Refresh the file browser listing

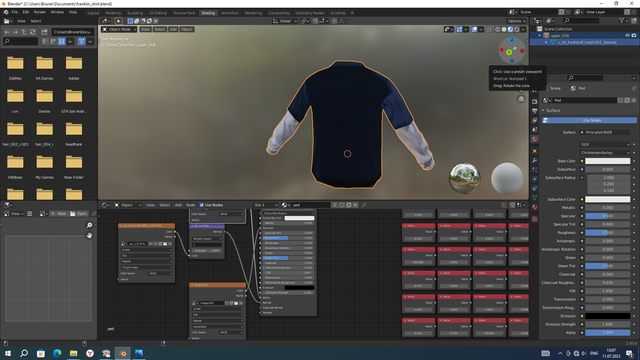click(33, 32)
